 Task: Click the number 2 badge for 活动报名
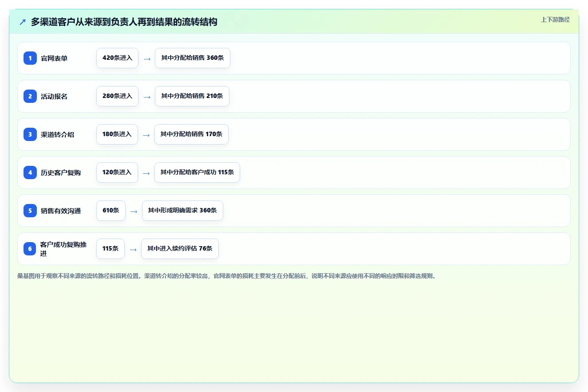pyautogui.click(x=30, y=96)
